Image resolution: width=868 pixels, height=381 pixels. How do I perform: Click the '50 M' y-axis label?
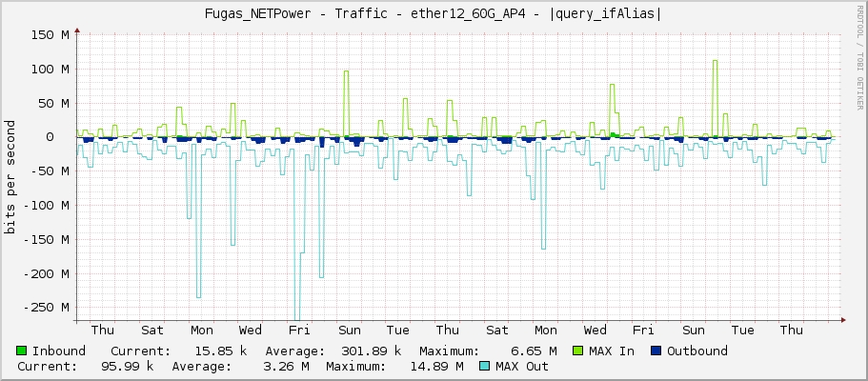click(x=55, y=103)
